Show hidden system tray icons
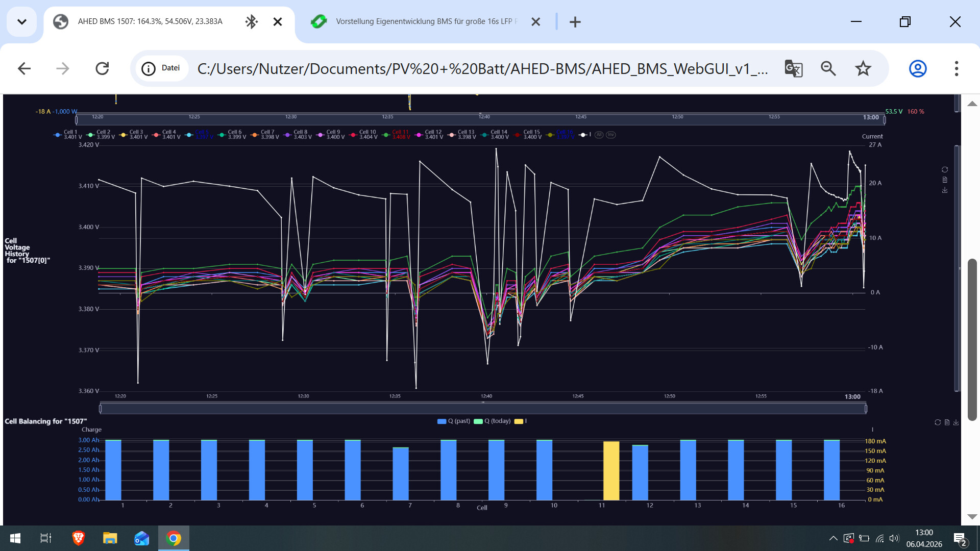980x551 pixels. [833, 538]
